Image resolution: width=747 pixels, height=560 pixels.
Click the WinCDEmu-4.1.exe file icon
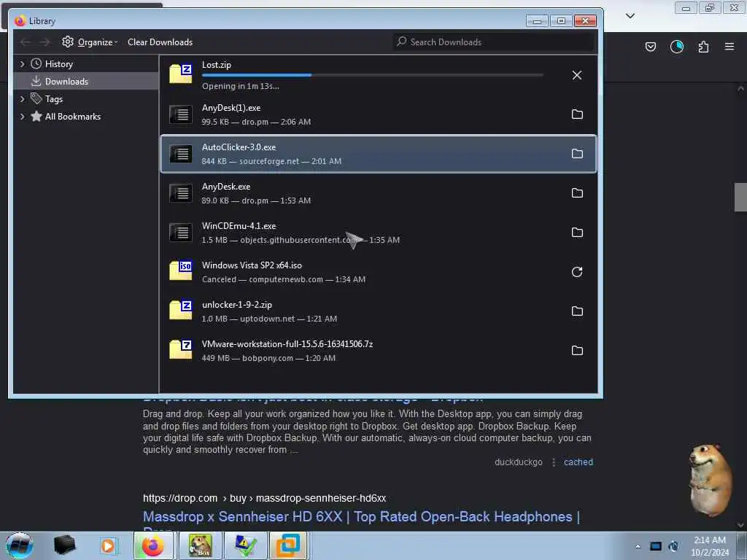click(x=181, y=233)
